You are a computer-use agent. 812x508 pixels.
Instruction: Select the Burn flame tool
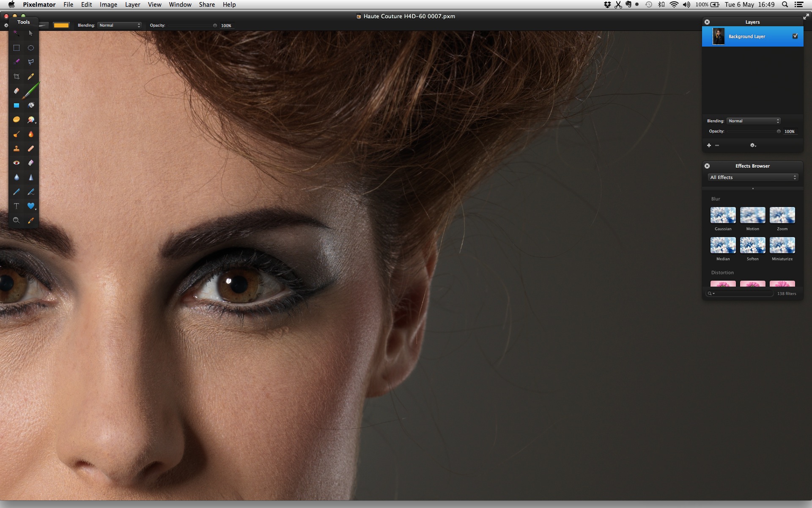pyautogui.click(x=31, y=134)
